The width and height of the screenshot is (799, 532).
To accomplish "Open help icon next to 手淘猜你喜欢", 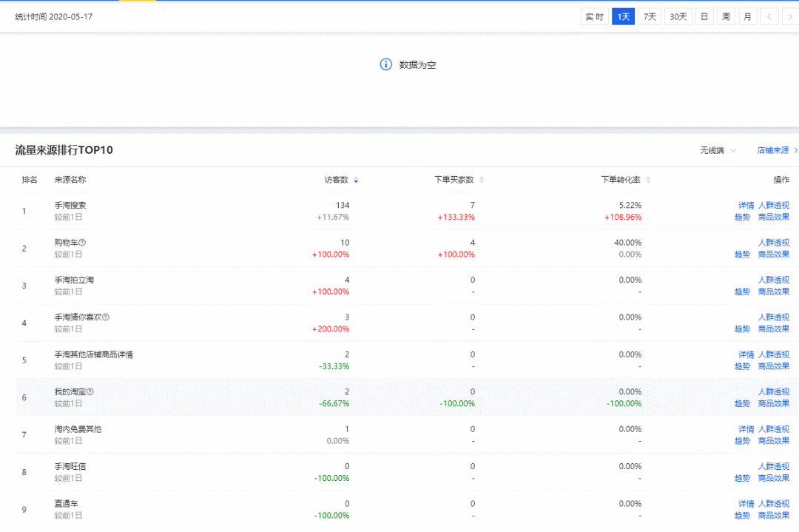I will click(x=106, y=317).
